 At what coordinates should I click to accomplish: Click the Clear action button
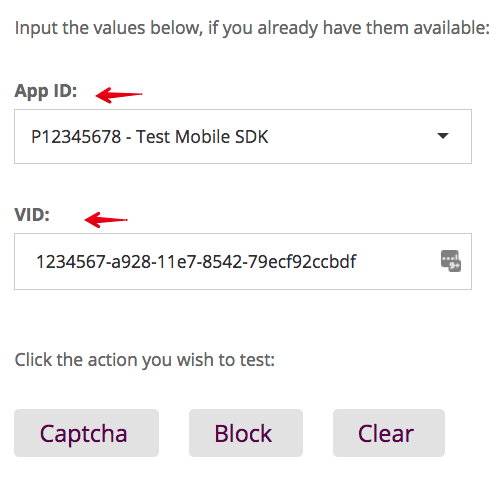pyautogui.click(x=389, y=433)
